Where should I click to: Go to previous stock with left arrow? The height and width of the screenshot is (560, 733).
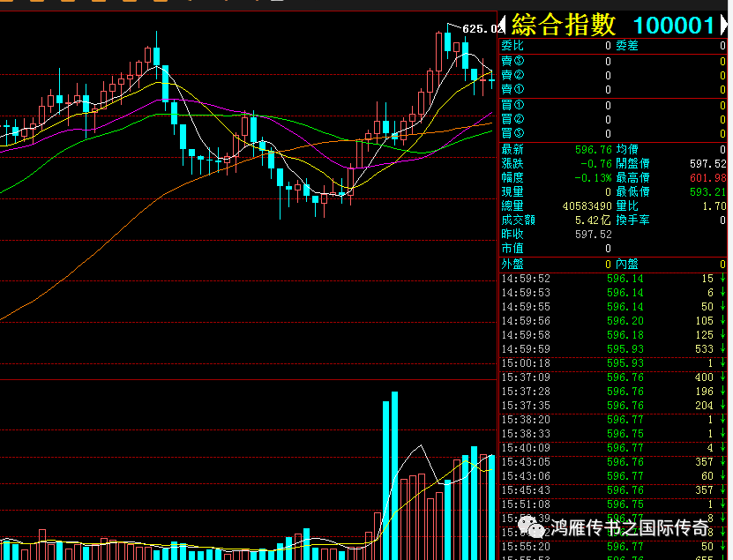point(503,25)
